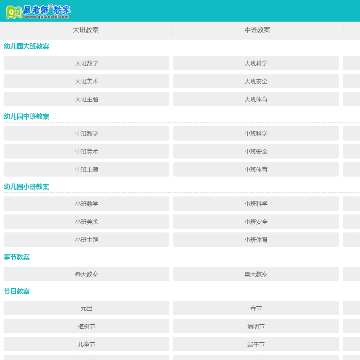Go to the 小班科学 category button
360x360 pixels.
pyautogui.click(x=256, y=204)
